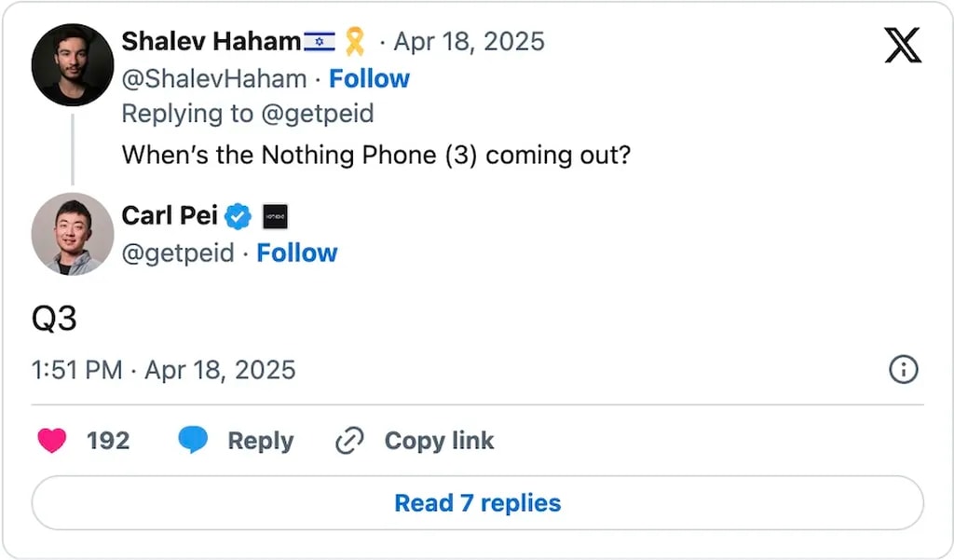Open Carl Pei's profile picture
Image resolution: width=954 pixels, height=560 pixels.
[x=72, y=234]
